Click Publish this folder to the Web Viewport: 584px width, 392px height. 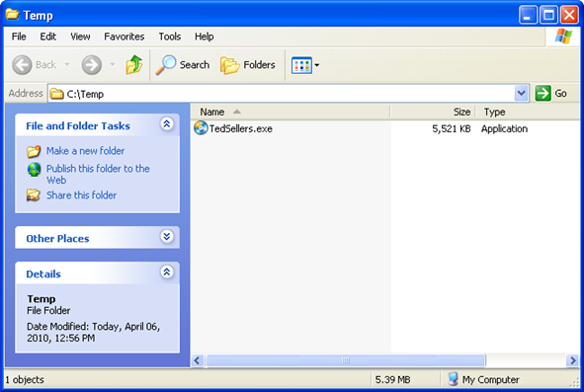pos(98,174)
